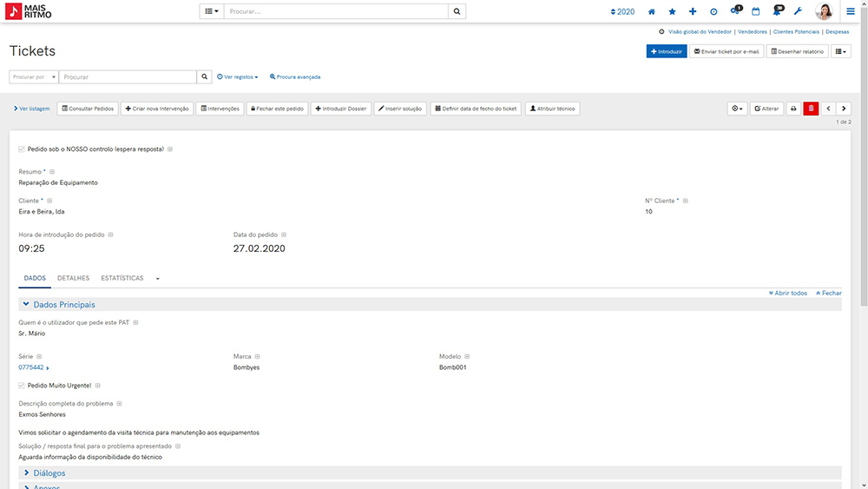Go to next record arrow

pyautogui.click(x=844, y=109)
